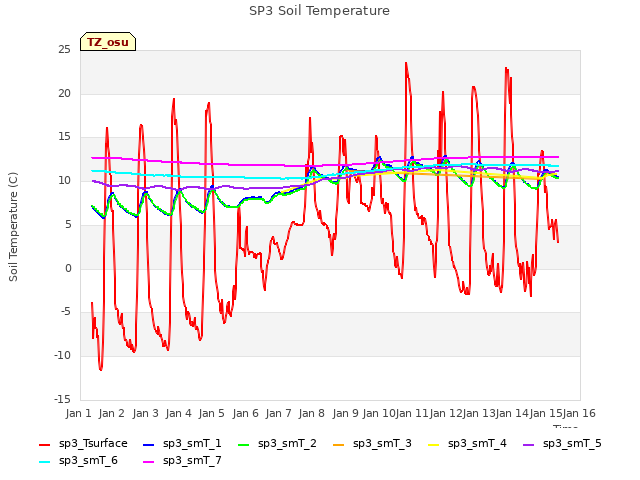Click the Jan 5 x-axis tick label
Image resolution: width=640 pixels, height=480 pixels.
tap(211, 413)
